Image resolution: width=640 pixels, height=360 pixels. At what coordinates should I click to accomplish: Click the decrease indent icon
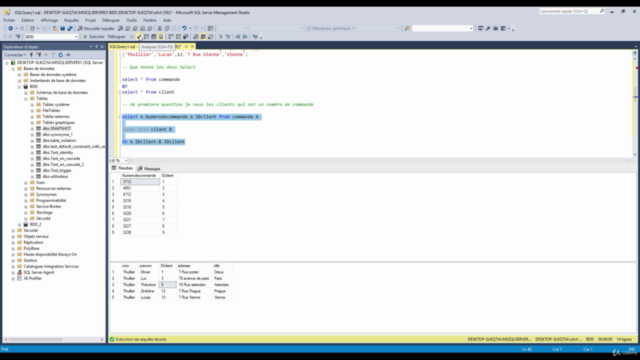(x=238, y=37)
